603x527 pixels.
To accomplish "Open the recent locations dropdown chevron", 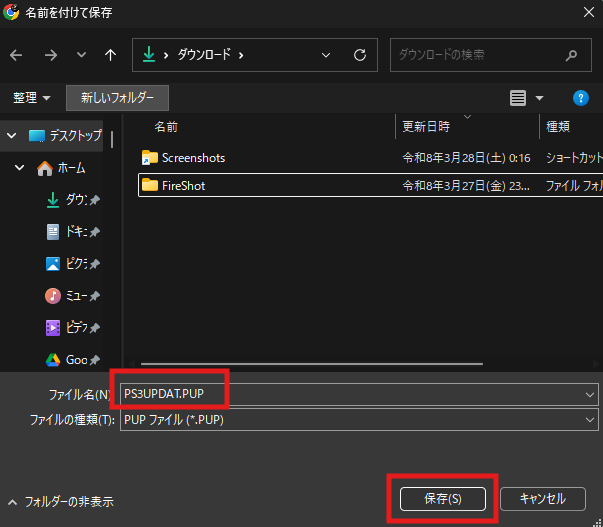I will pos(82,55).
